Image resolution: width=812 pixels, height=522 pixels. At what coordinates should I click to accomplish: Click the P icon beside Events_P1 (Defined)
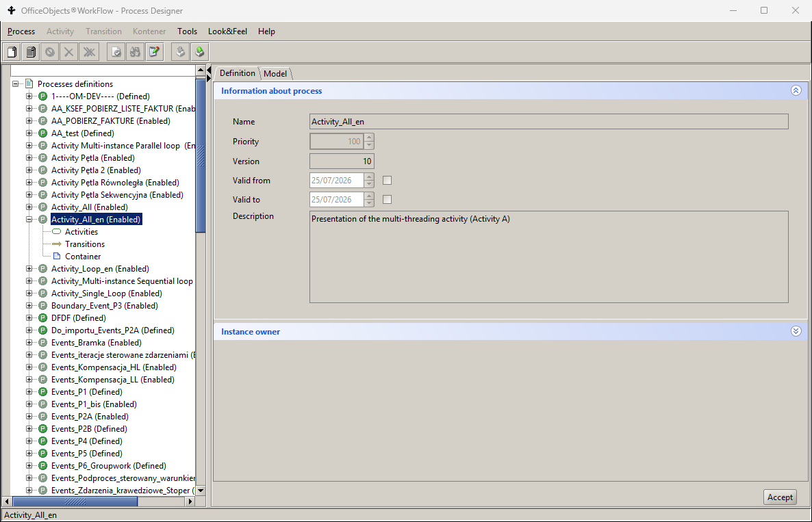43,391
